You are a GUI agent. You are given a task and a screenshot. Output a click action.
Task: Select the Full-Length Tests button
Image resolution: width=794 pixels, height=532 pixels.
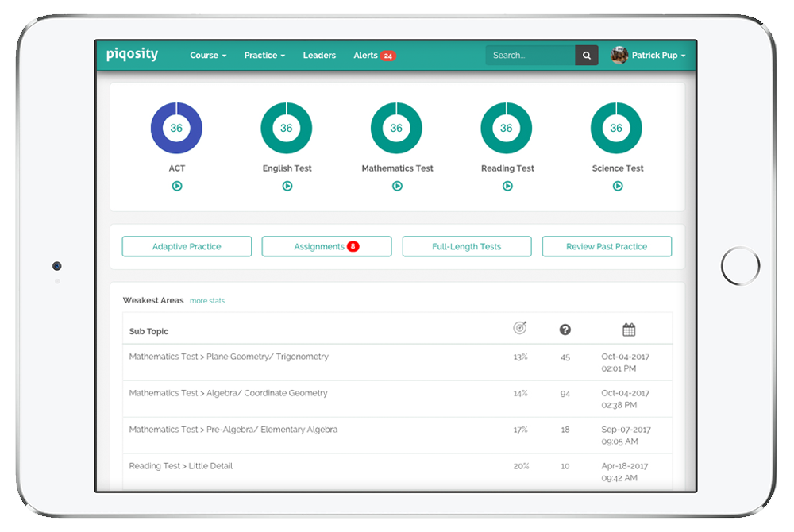click(x=467, y=247)
